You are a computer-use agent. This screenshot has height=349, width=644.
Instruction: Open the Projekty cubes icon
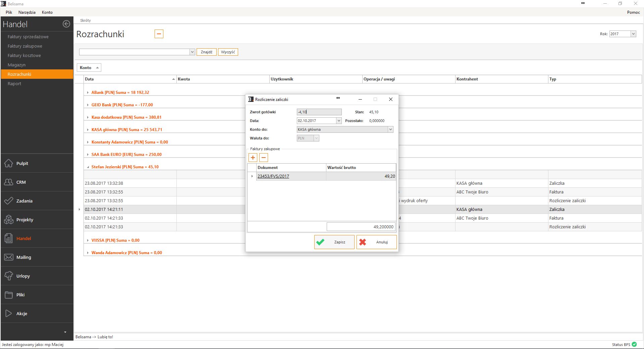pyautogui.click(x=9, y=220)
